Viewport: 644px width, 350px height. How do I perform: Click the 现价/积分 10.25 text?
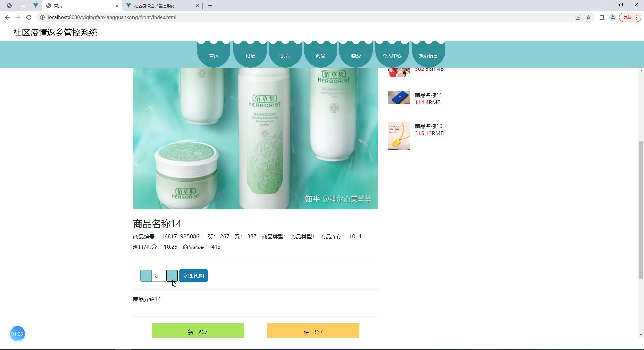(155, 247)
